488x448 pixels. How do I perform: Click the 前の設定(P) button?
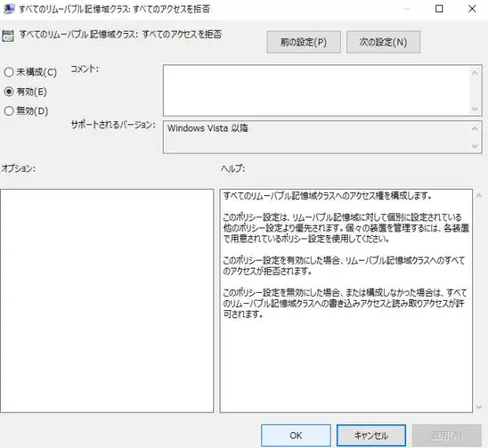click(304, 42)
